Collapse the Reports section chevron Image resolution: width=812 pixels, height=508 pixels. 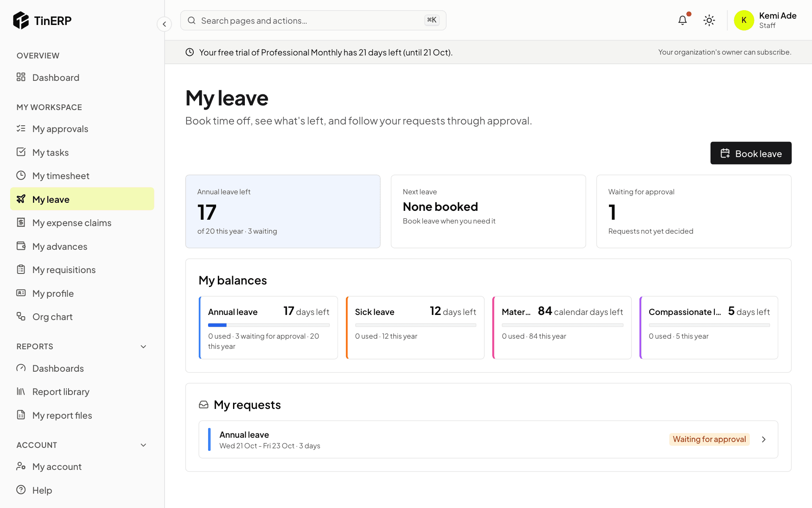click(x=143, y=347)
